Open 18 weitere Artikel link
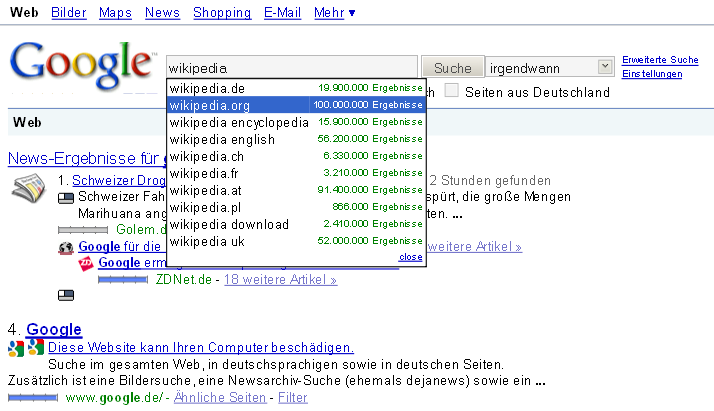 point(280,279)
